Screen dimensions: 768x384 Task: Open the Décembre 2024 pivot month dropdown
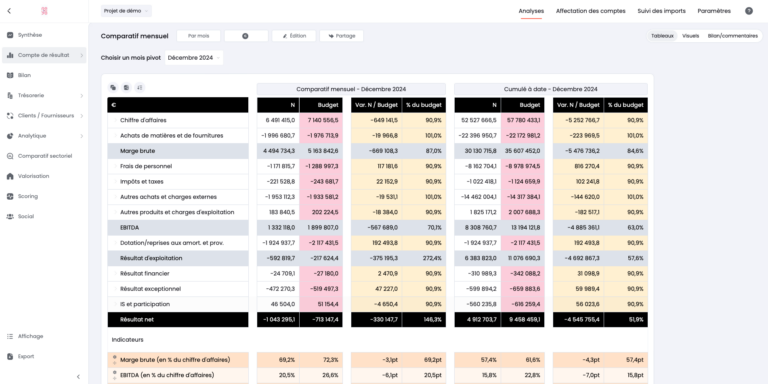pos(194,58)
